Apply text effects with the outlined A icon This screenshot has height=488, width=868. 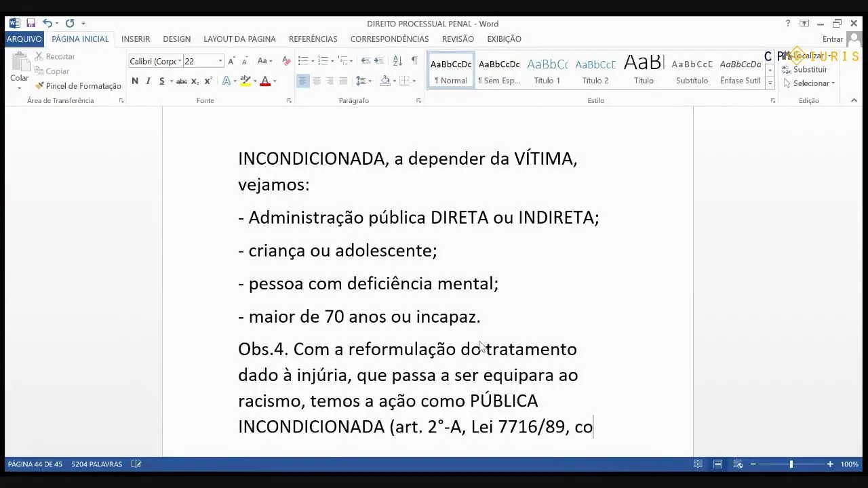[228, 81]
